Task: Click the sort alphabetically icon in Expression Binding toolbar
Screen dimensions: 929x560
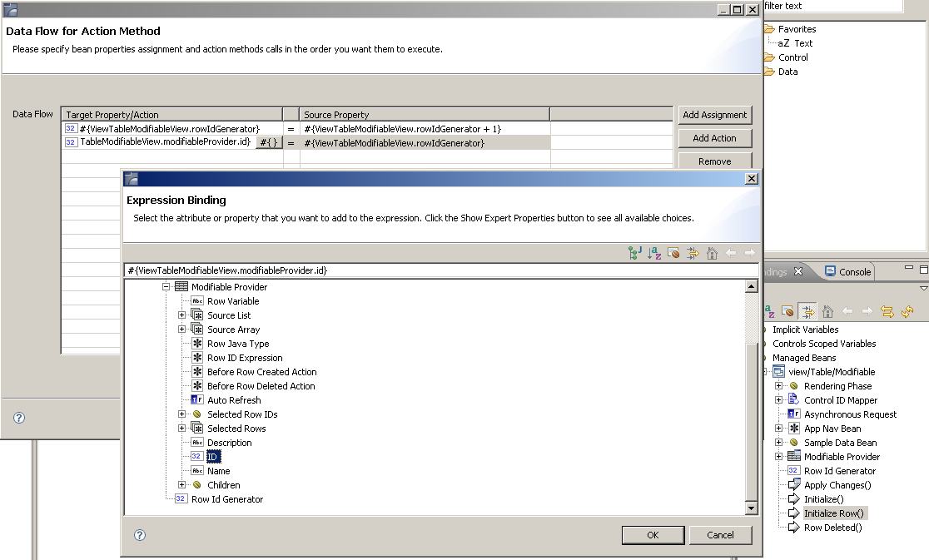Action: pos(654,253)
